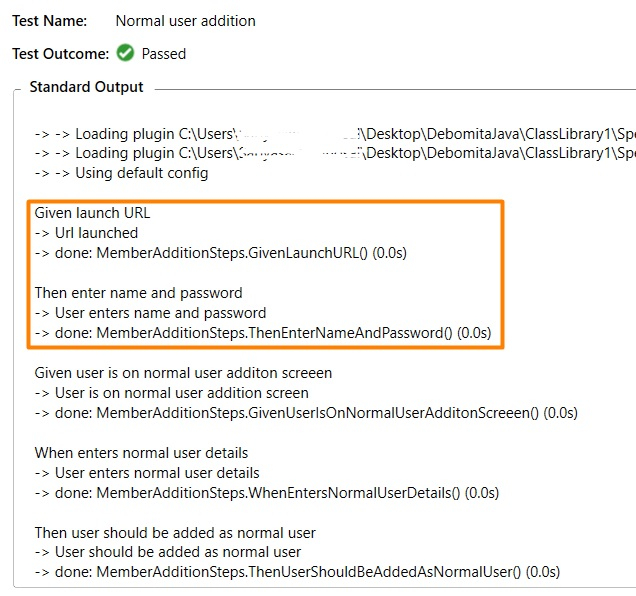
Task: Click the "ThenUserShouldBeAddedAsNormalUser()" done line
Action: tap(297, 572)
